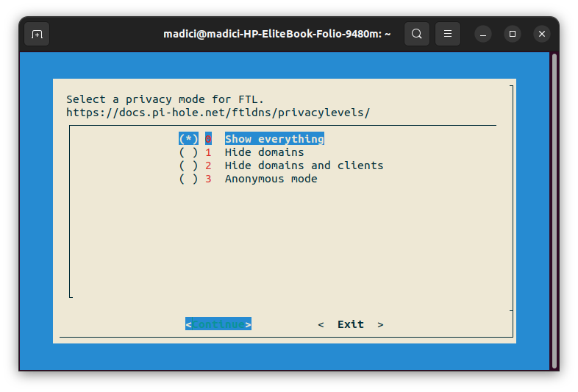Click the "Anonymous mode" label text

(x=271, y=179)
